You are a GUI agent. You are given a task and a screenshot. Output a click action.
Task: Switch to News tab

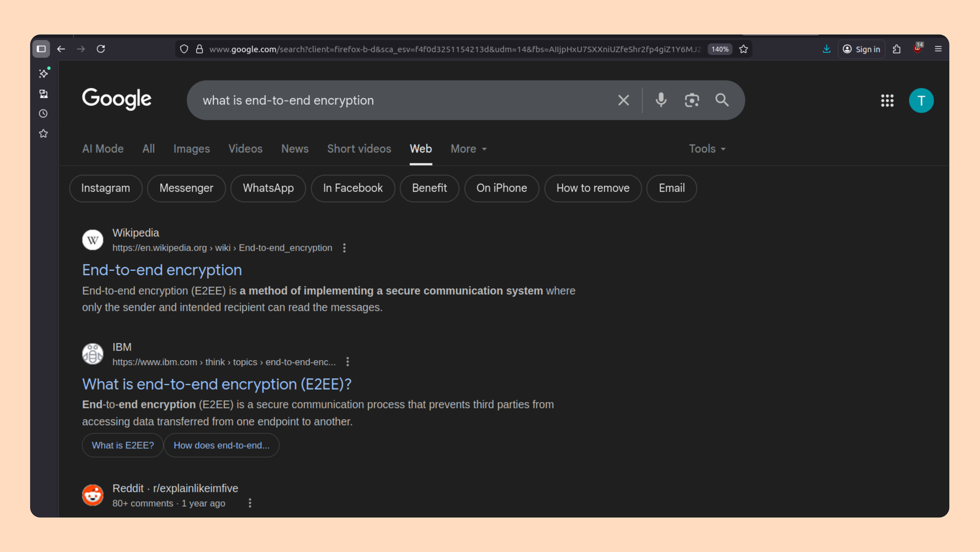[295, 149]
